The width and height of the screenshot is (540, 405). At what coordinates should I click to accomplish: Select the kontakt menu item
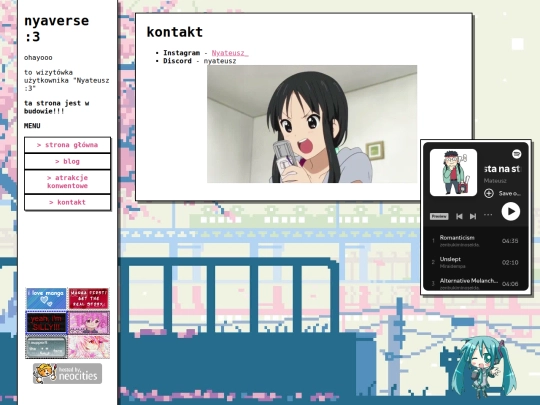coord(68,202)
